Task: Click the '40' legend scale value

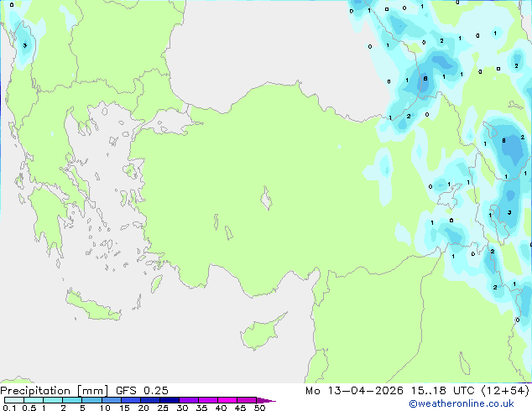Action: tap(221, 408)
